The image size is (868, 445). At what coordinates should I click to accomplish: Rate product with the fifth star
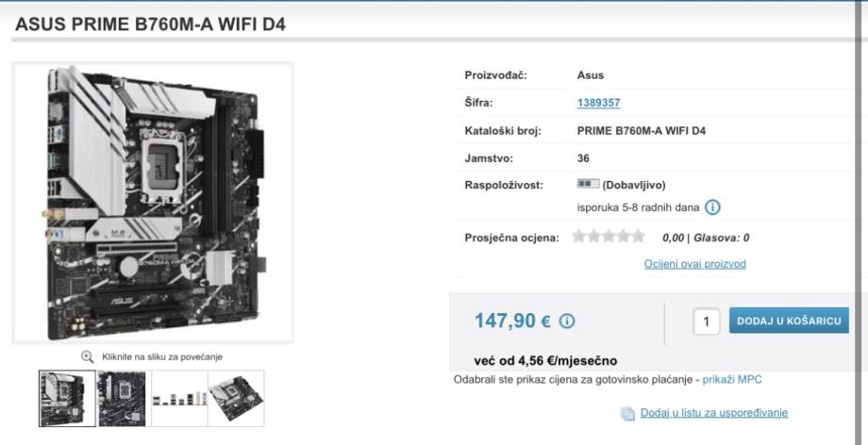639,237
